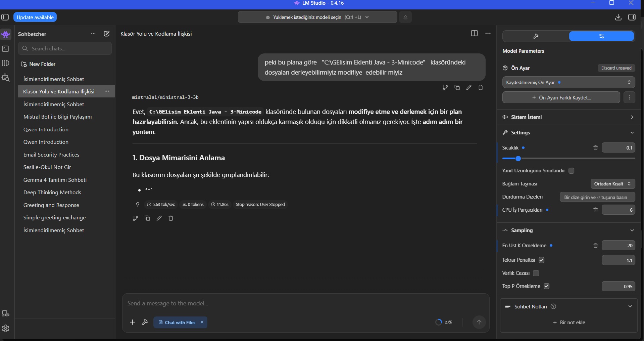Toggle the right sidebar panel icon
Viewport: 644px width, 341px height.
632,17
